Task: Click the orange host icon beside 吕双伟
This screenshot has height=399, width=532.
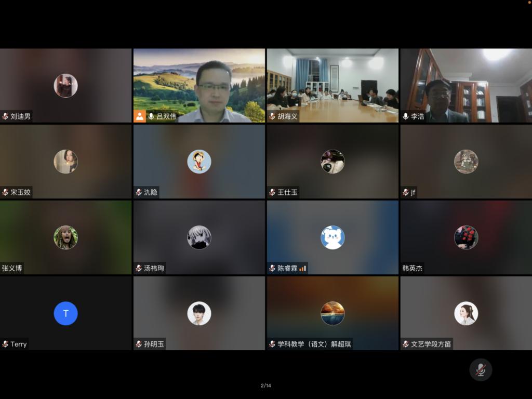Action: pyautogui.click(x=140, y=116)
